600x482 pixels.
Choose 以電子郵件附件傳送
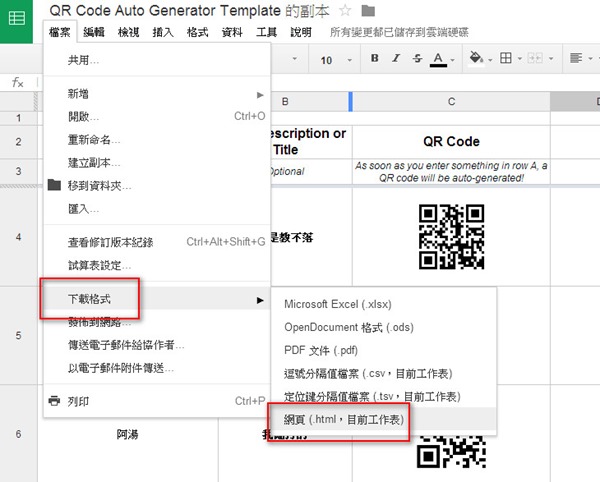point(157,368)
